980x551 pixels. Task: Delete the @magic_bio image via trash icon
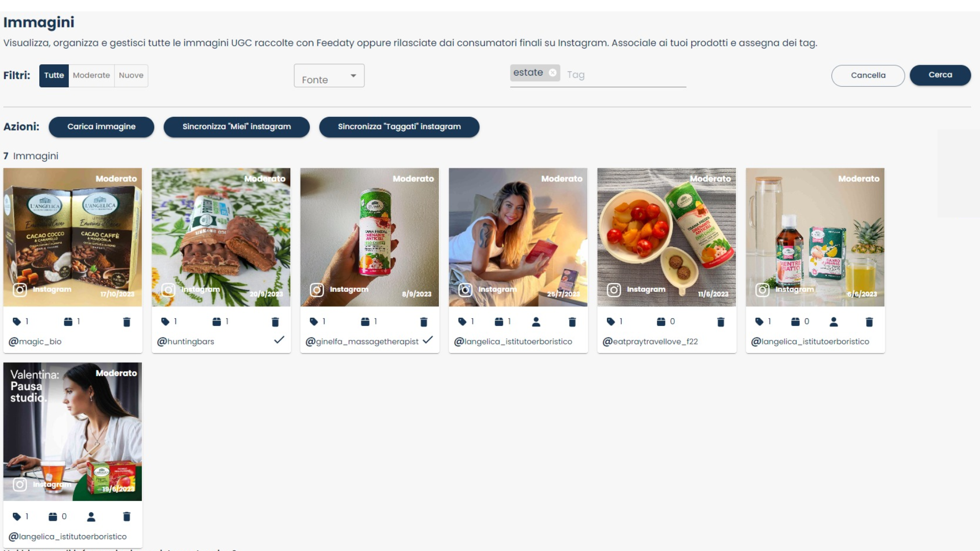coord(127,322)
